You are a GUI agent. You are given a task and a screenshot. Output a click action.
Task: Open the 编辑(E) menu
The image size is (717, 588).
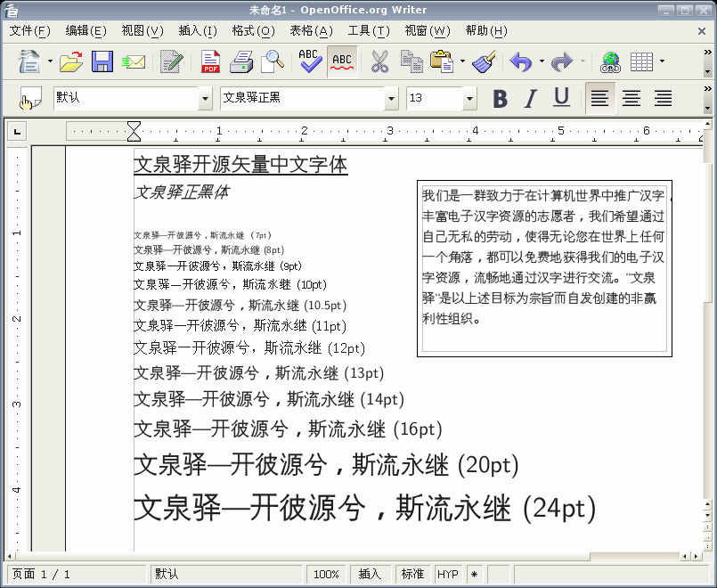(86, 31)
